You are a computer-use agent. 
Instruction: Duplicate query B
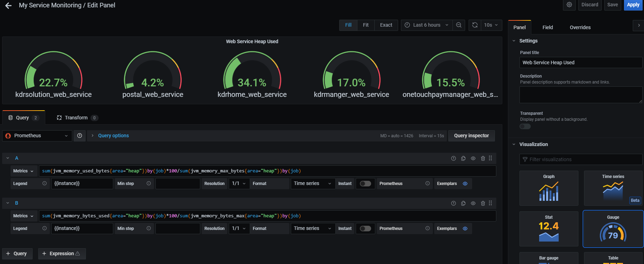463,203
